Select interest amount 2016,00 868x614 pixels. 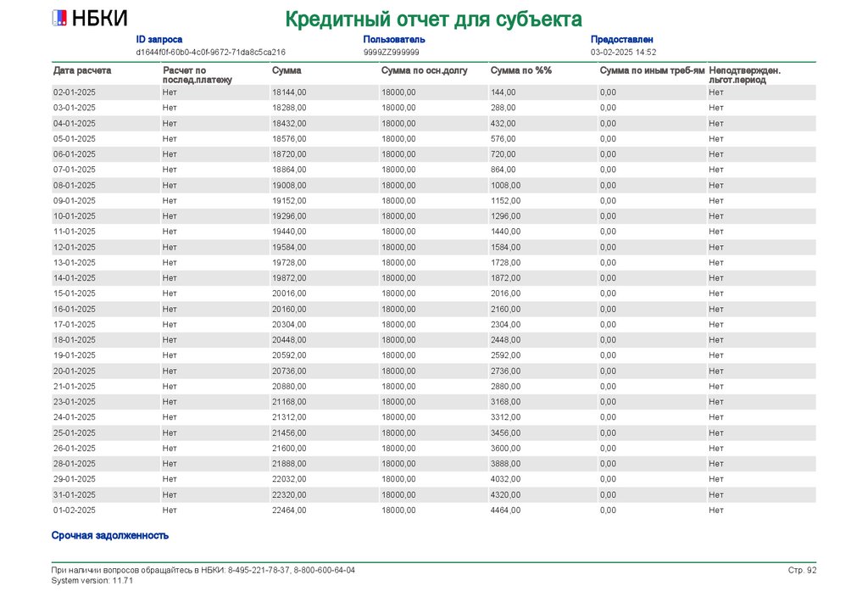tap(505, 293)
